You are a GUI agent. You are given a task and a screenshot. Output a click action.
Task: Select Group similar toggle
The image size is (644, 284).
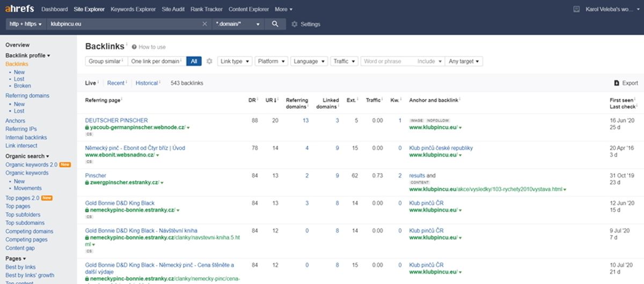tap(106, 62)
